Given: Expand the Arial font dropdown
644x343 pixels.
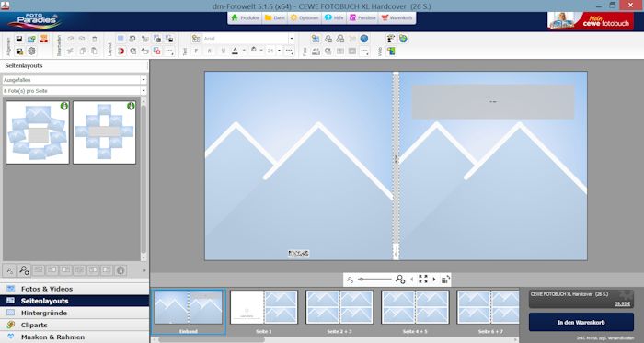Looking at the screenshot, I should [292, 39].
